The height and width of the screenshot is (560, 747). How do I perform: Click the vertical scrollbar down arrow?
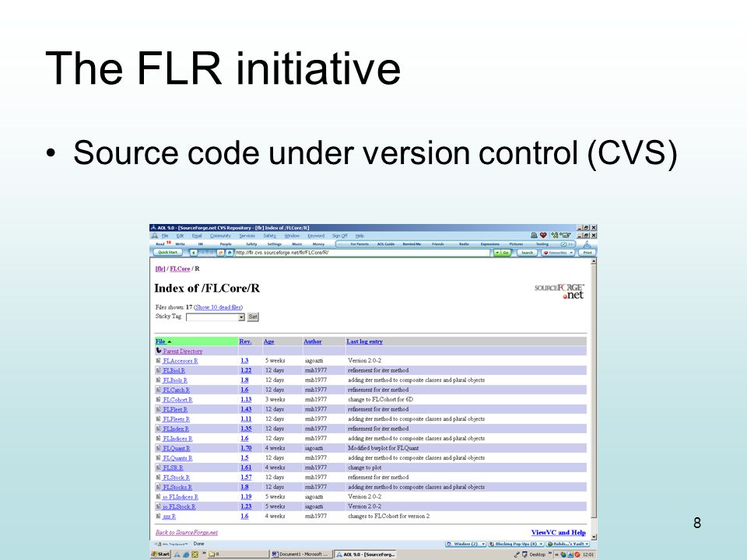[594, 537]
